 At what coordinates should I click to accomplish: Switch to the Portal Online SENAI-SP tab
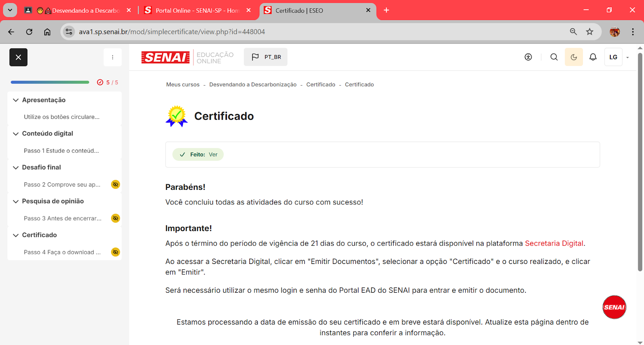(197, 11)
